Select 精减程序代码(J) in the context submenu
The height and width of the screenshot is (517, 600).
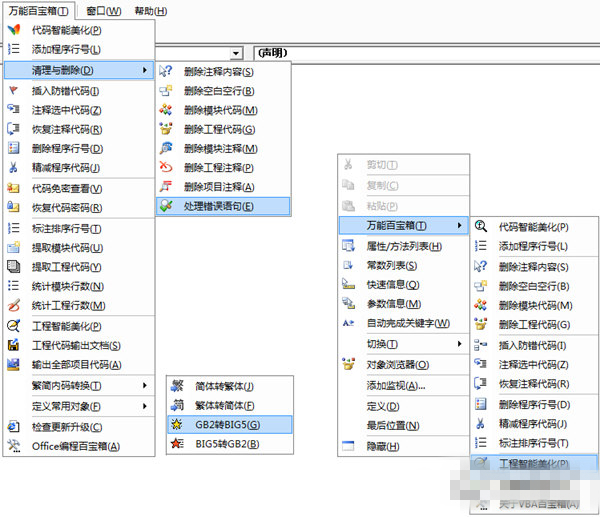point(534,424)
